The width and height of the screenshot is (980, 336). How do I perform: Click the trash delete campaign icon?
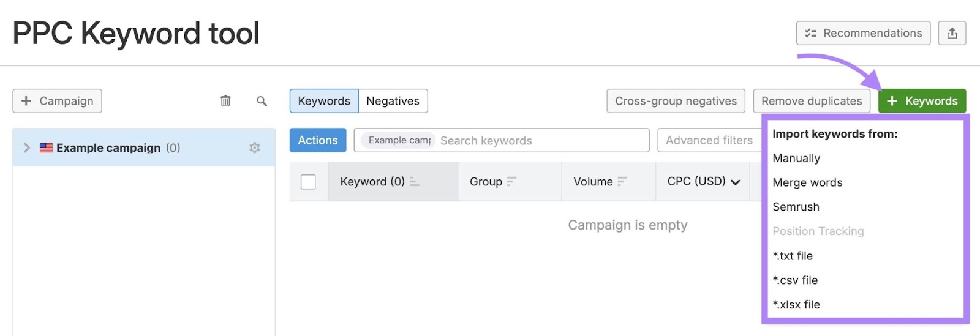[x=225, y=101]
